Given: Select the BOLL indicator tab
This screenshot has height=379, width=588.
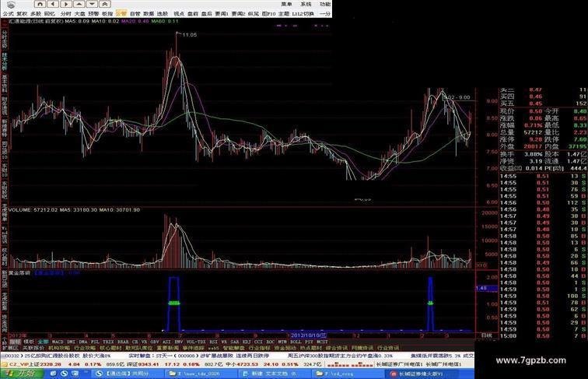Looking at the screenshot, I should [x=296, y=342].
